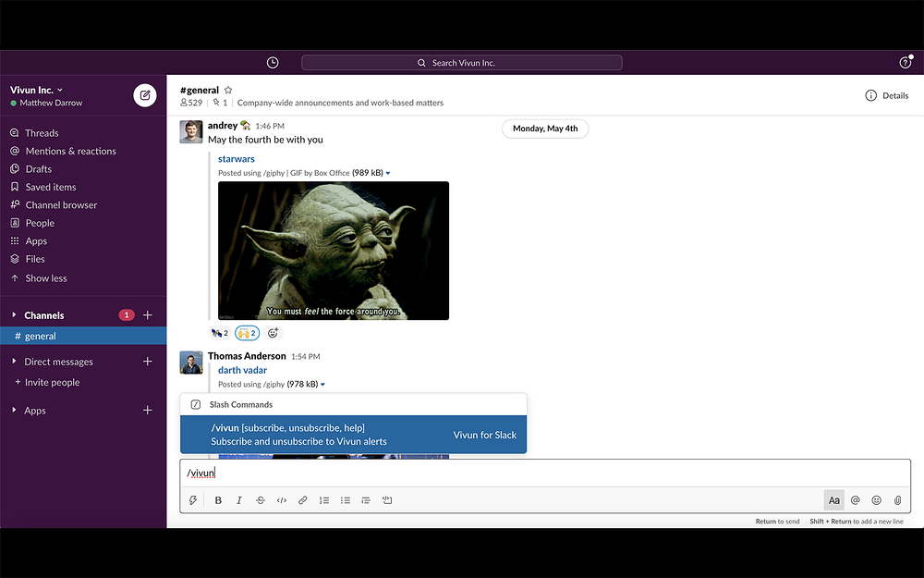
Task: Insert a link using link icon
Action: coord(302,500)
